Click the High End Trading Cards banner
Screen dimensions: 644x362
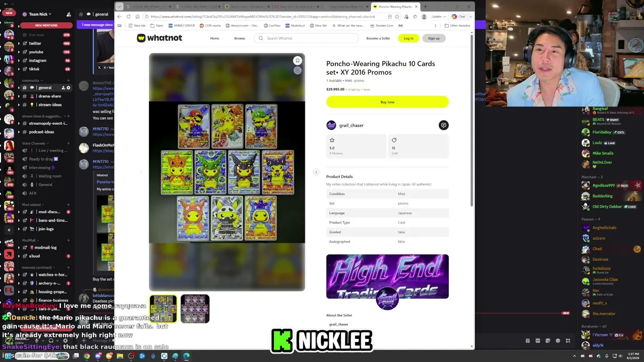(387, 277)
